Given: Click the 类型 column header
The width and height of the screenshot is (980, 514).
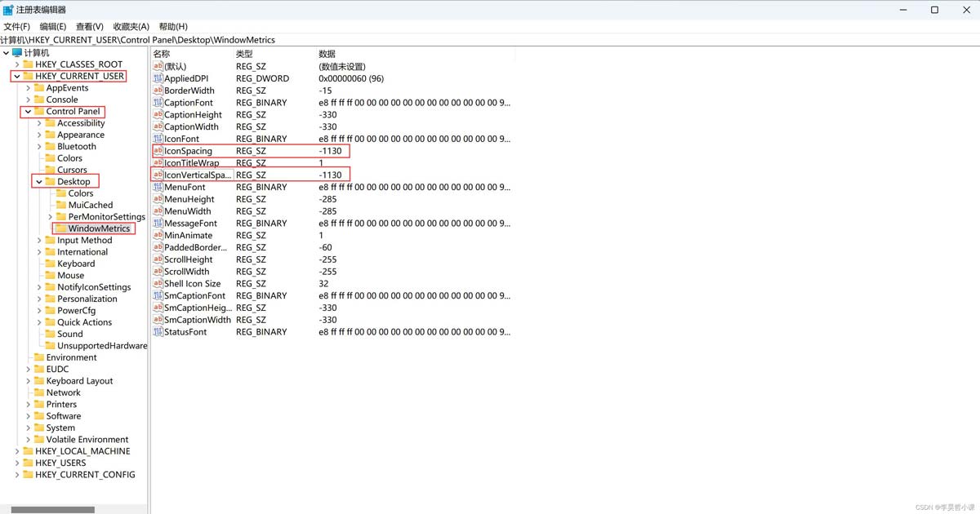Looking at the screenshot, I should coord(244,54).
